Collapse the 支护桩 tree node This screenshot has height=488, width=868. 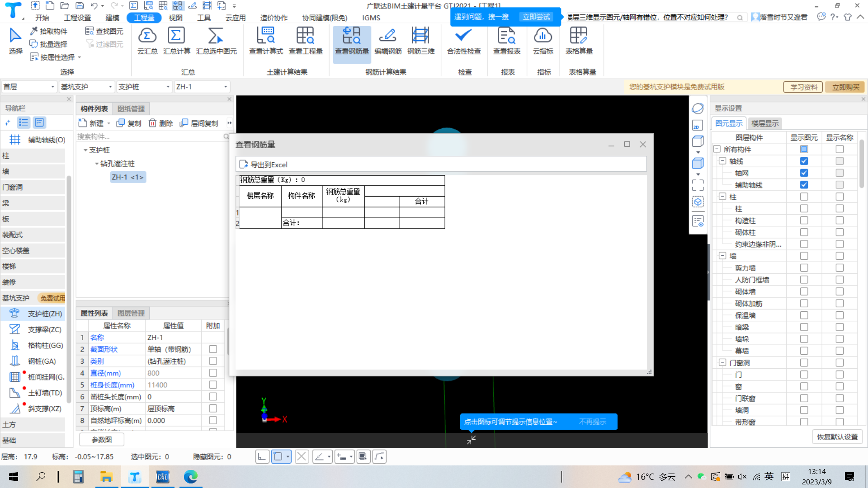(85, 150)
